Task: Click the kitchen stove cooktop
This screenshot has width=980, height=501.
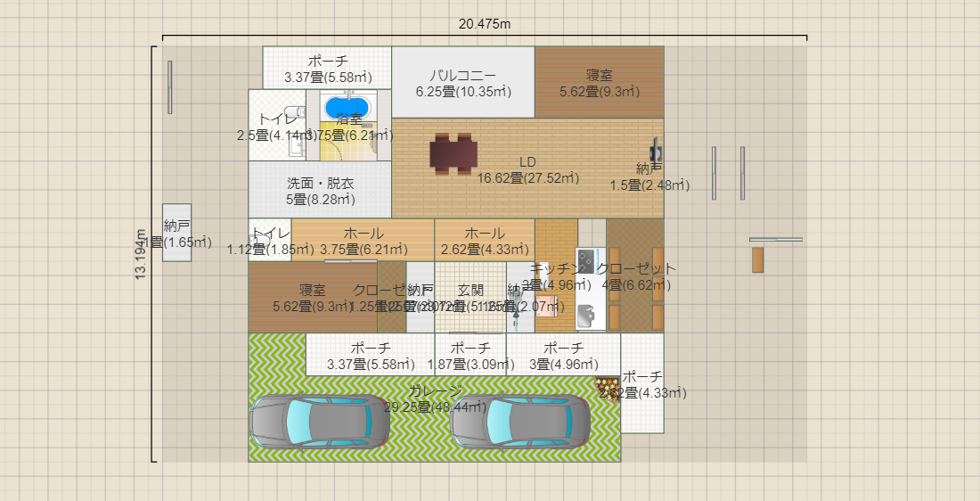Action: 585,261
